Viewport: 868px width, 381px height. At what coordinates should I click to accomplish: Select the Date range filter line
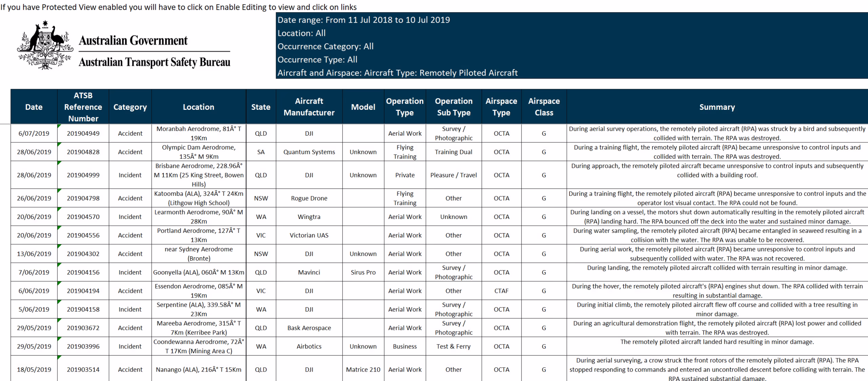coord(364,20)
